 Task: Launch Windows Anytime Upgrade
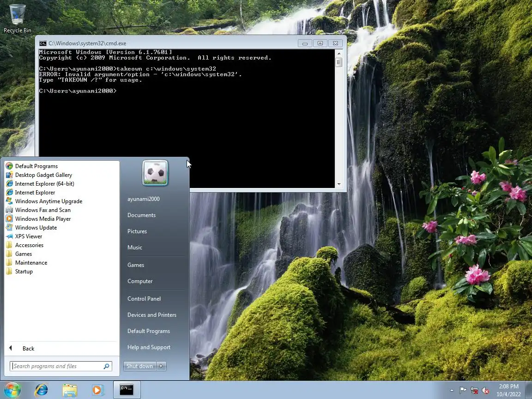click(x=44, y=201)
